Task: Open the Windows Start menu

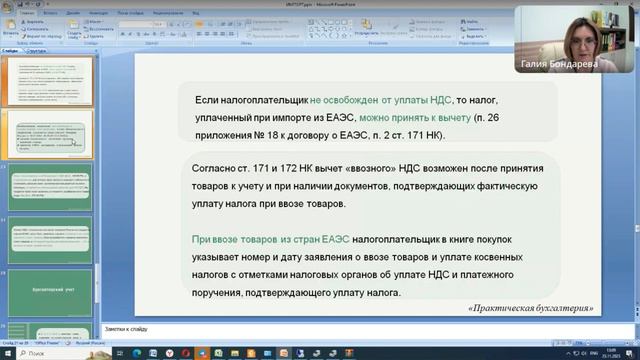Action: tap(7, 353)
